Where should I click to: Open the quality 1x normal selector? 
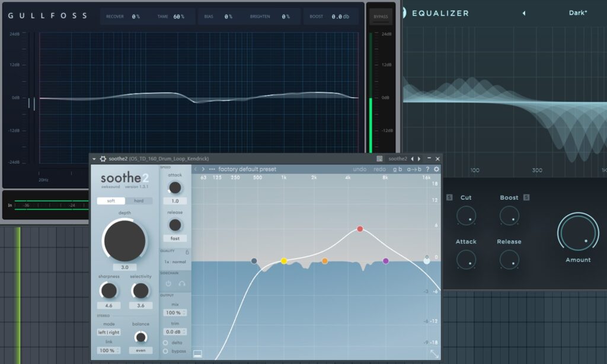[x=175, y=262]
